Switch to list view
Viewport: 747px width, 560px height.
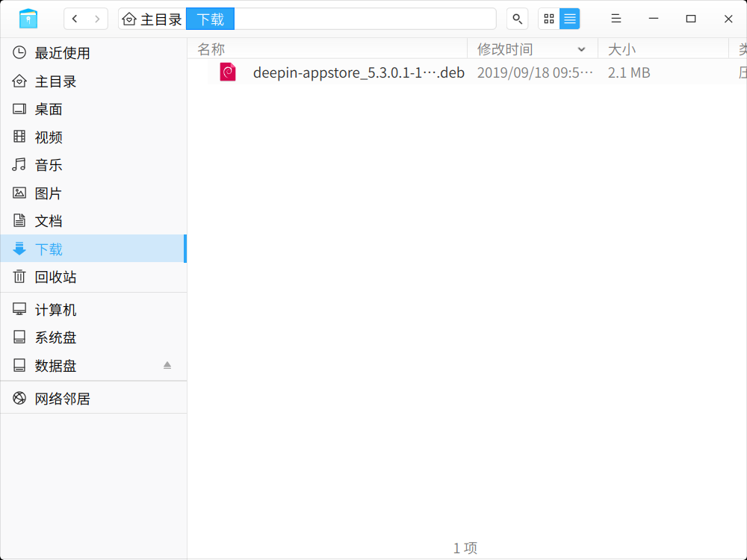point(570,19)
